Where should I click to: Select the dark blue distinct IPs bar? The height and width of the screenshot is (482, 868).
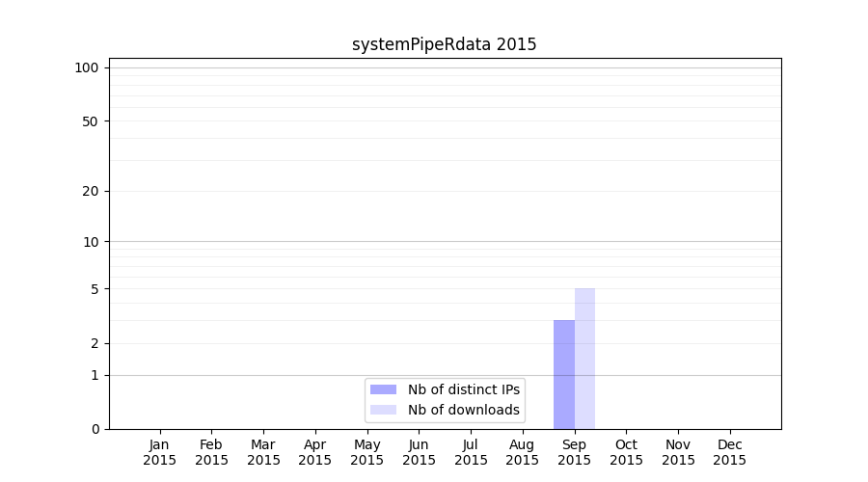(563, 374)
